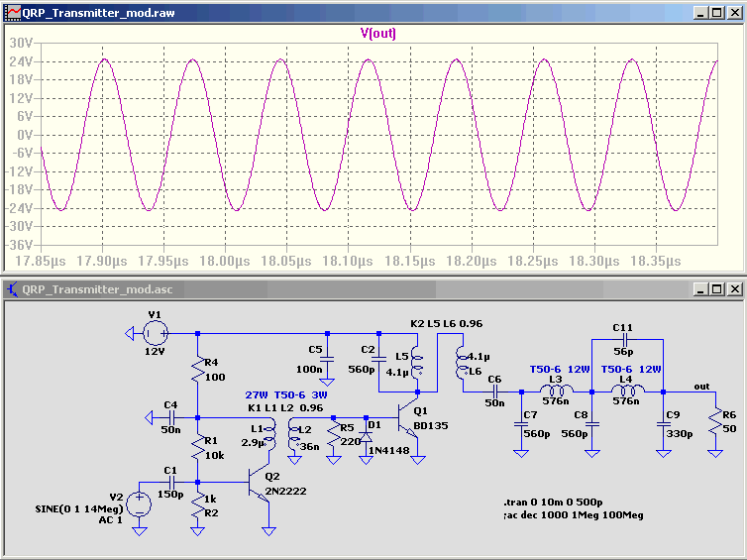The height and width of the screenshot is (560, 747).
Task: Click the 18.00µs time axis label
Action: click(x=231, y=260)
